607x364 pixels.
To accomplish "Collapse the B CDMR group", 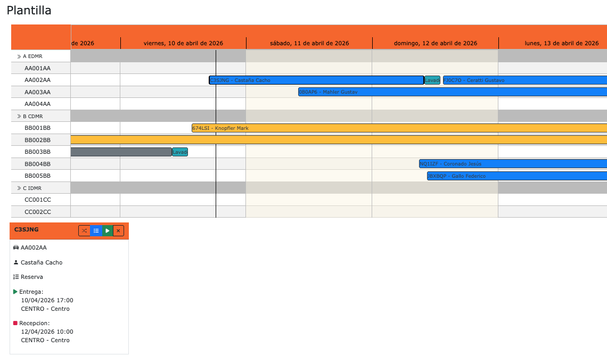I will tap(19, 117).
